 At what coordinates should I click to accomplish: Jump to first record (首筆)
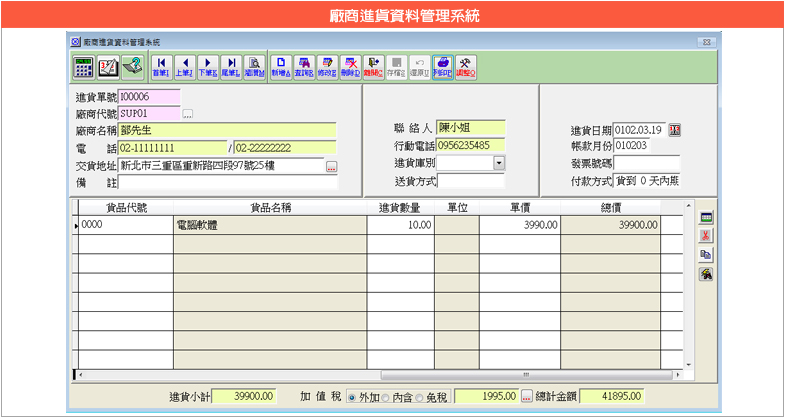point(161,67)
